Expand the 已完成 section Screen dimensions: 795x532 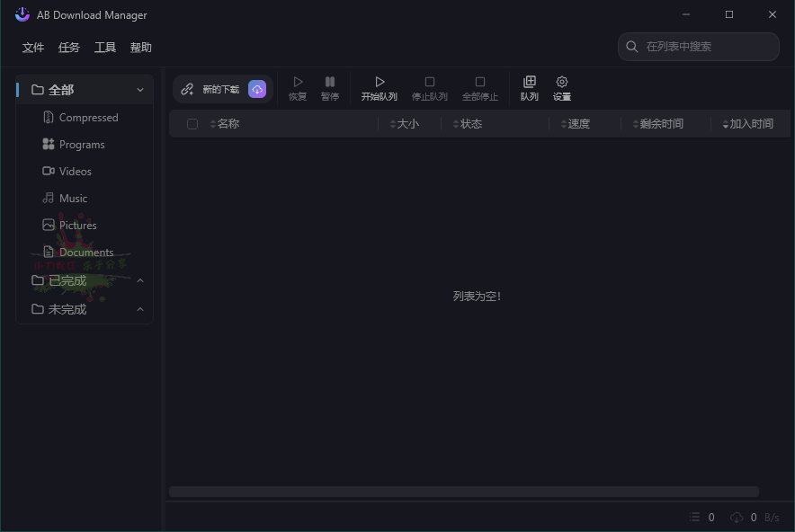pyautogui.click(x=140, y=280)
